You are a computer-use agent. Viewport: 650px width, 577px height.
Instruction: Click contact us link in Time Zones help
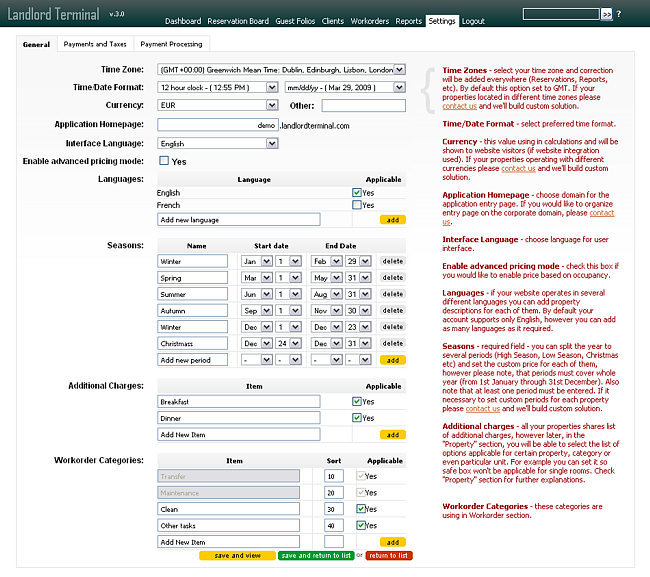point(459,106)
